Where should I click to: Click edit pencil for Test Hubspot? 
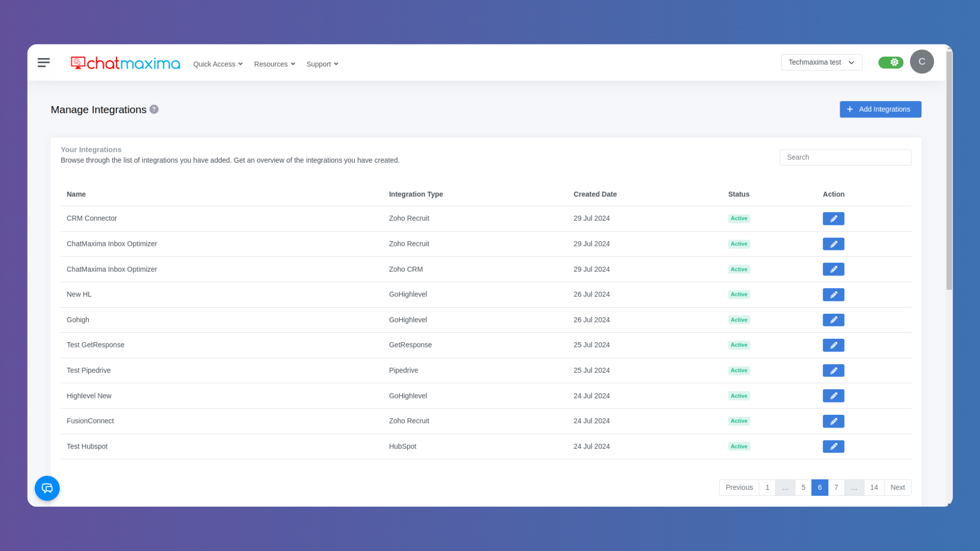click(833, 446)
